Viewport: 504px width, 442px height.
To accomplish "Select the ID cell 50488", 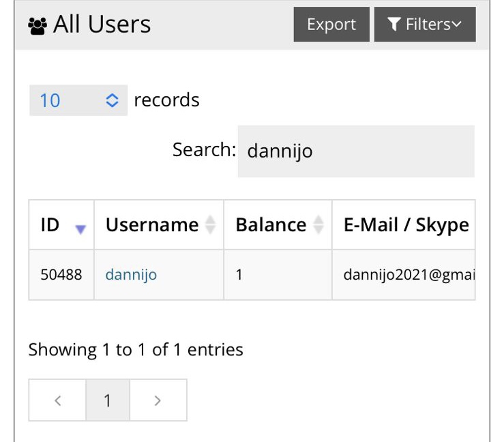I will pos(61,275).
